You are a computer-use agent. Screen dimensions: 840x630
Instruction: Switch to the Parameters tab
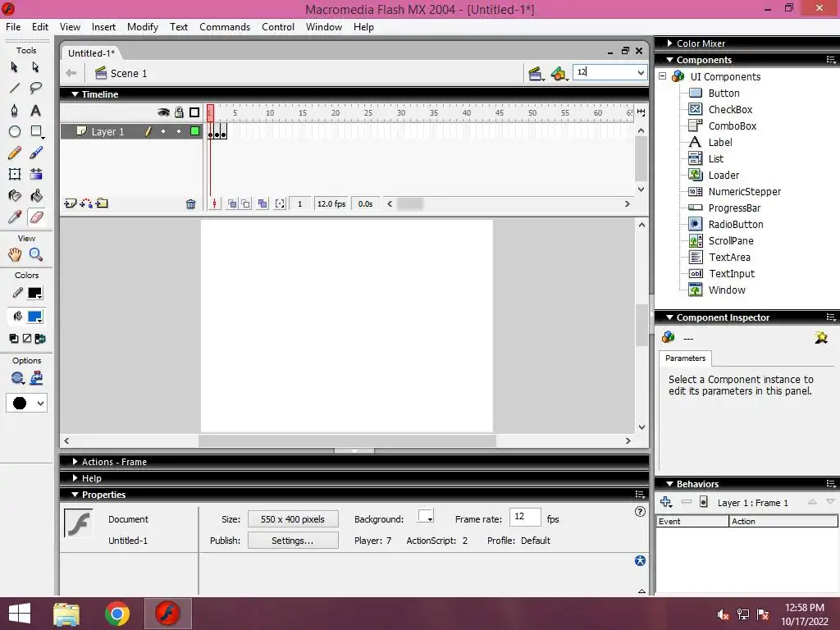pyautogui.click(x=685, y=358)
